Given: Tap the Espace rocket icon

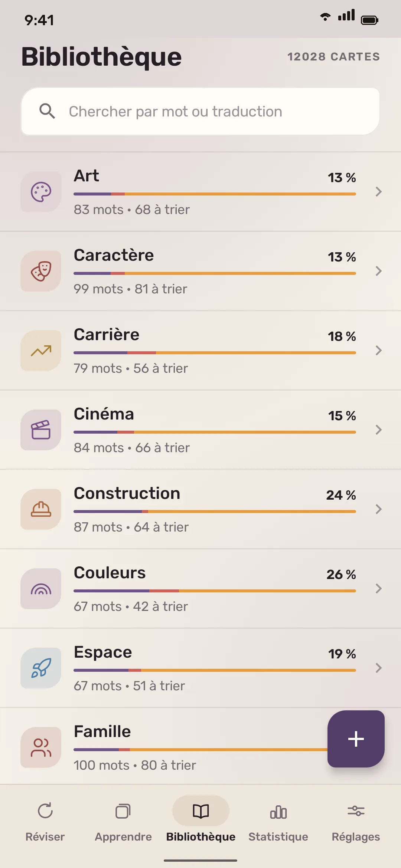Looking at the screenshot, I should (x=41, y=668).
